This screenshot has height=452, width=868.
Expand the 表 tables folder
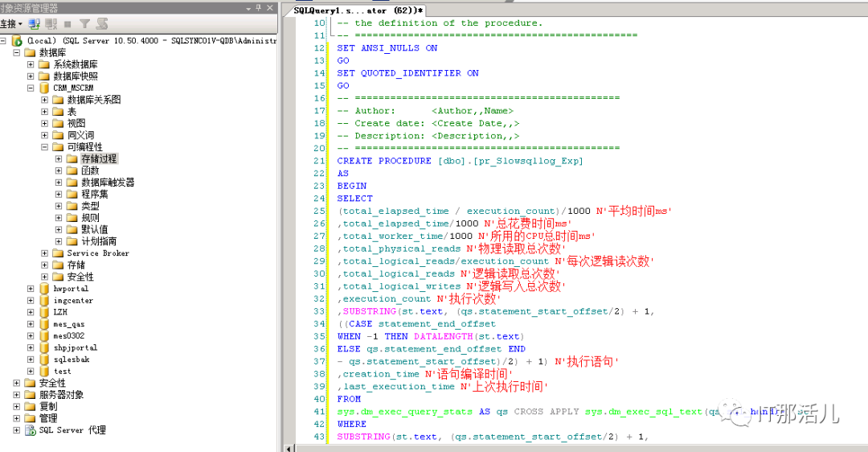tap(44, 112)
